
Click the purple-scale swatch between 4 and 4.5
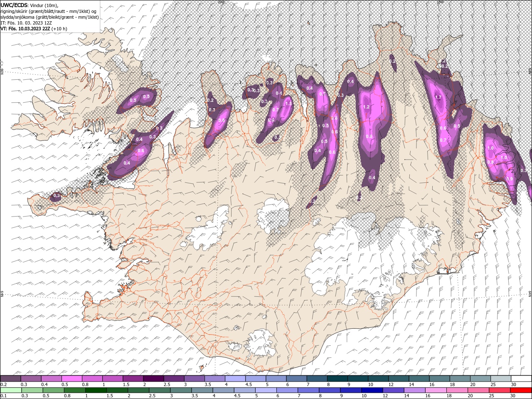(x=235, y=379)
